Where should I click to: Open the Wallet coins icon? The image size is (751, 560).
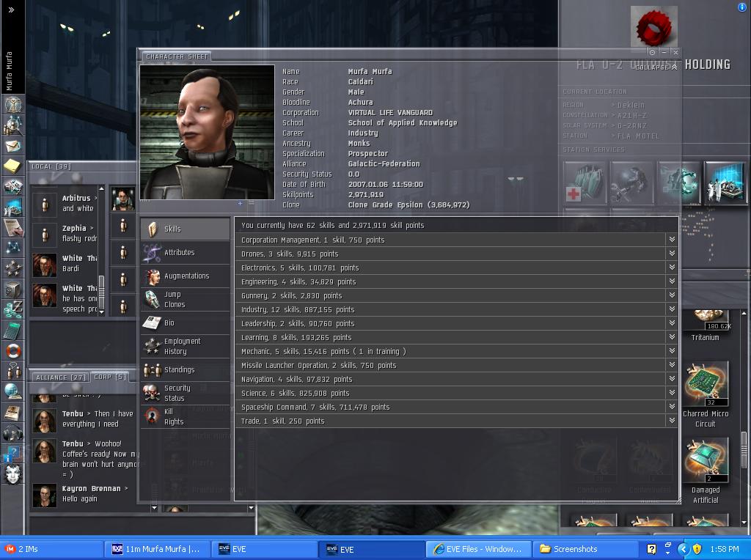click(13, 309)
